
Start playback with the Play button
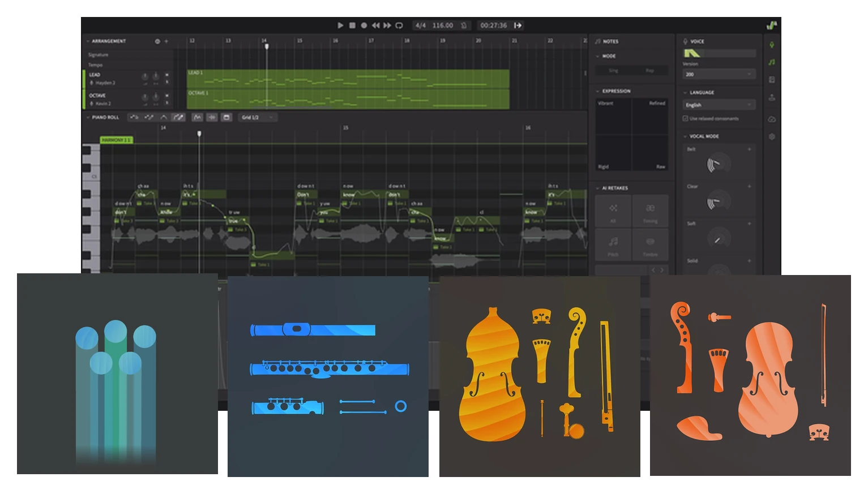[340, 25]
